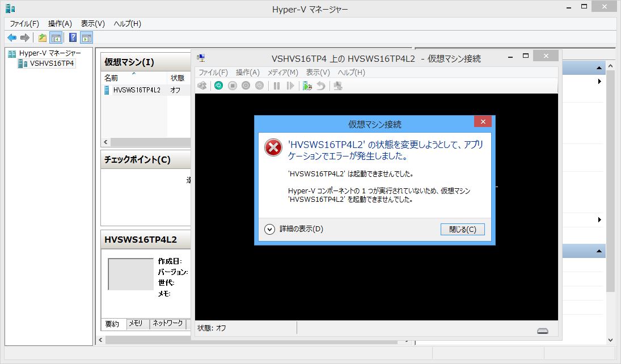Minimize the Hyper-V Manager window
The width and height of the screenshot is (621, 364).
569,7
